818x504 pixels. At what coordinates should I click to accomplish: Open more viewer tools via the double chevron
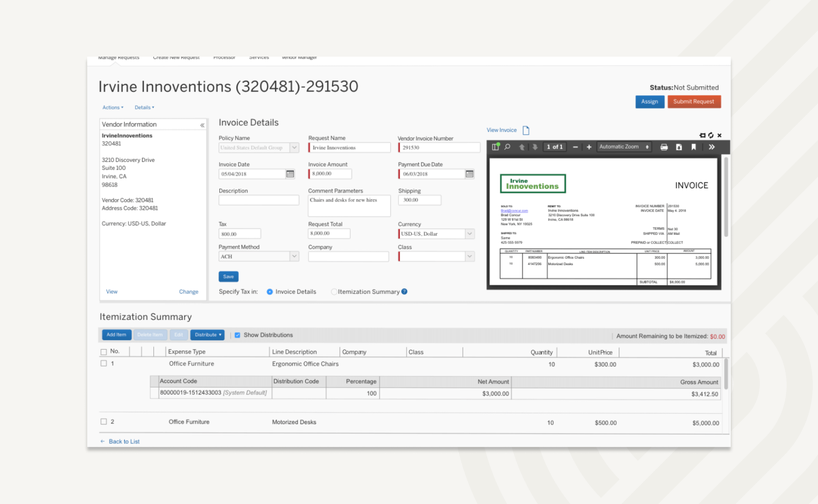point(712,147)
